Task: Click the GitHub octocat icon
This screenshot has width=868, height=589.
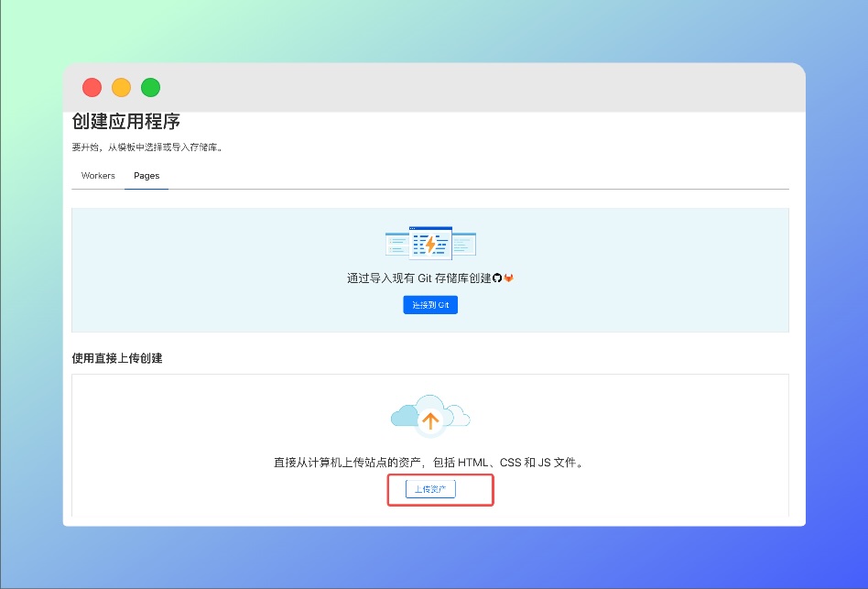Action: coord(497,278)
